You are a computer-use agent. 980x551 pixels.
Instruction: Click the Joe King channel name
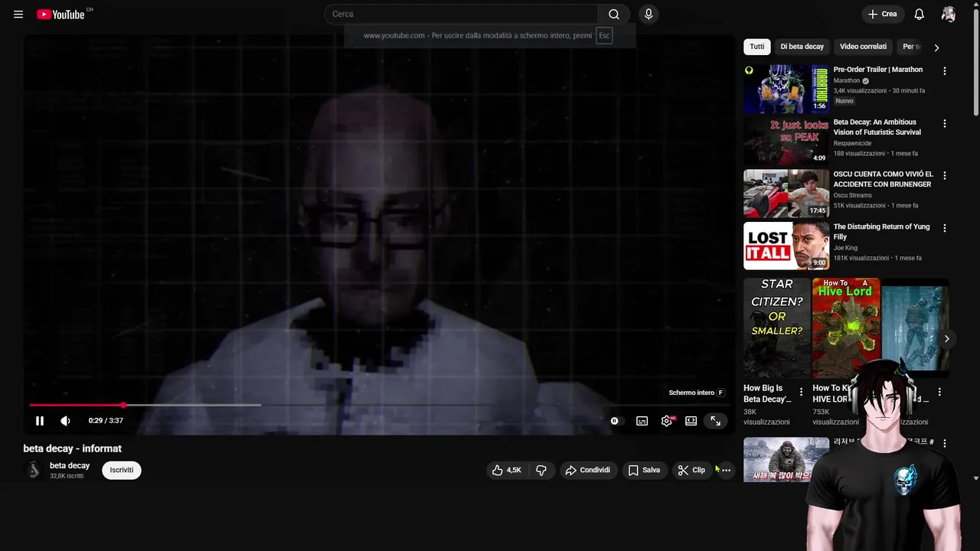(x=845, y=248)
